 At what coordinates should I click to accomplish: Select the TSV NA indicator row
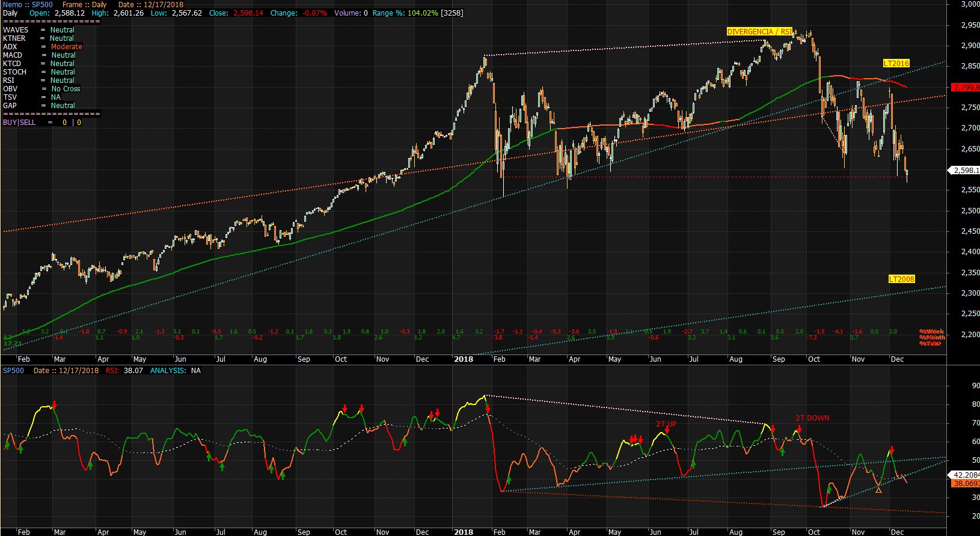(32, 97)
